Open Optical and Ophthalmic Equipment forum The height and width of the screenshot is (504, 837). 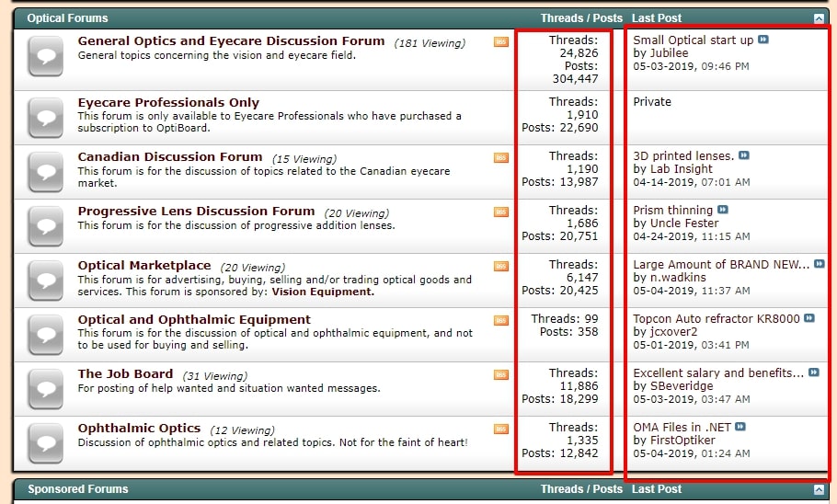[x=194, y=320]
